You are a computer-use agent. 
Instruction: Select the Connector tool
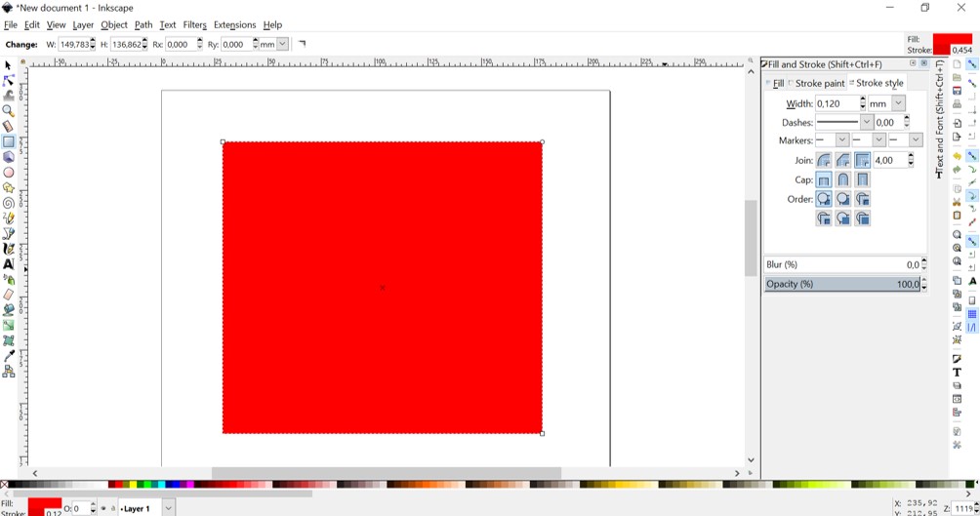click(x=8, y=371)
